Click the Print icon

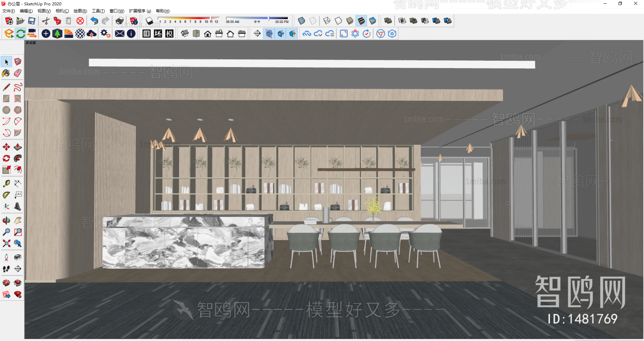point(120,21)
